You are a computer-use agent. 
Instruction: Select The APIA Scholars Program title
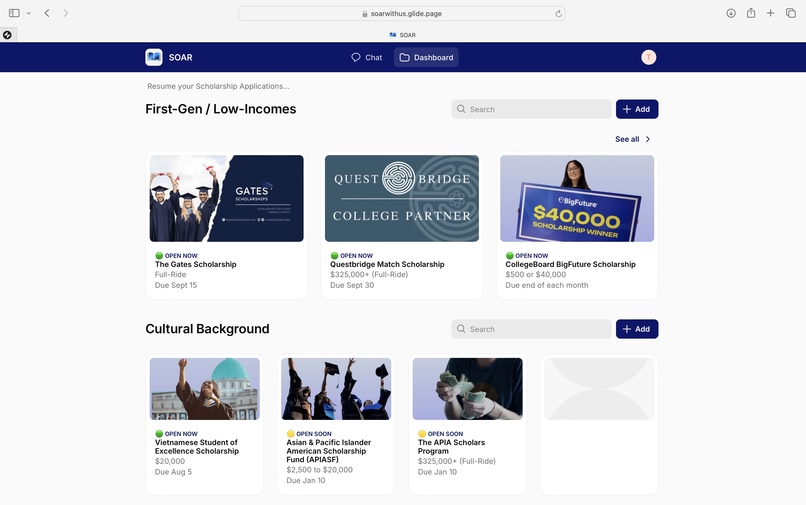tap(451, 447)
